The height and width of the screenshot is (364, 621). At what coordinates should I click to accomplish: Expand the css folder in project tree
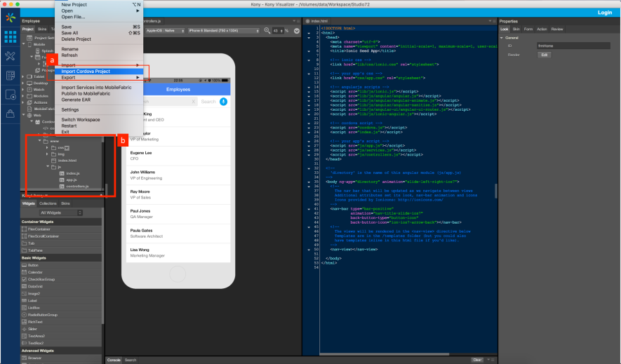pos(47,147)
